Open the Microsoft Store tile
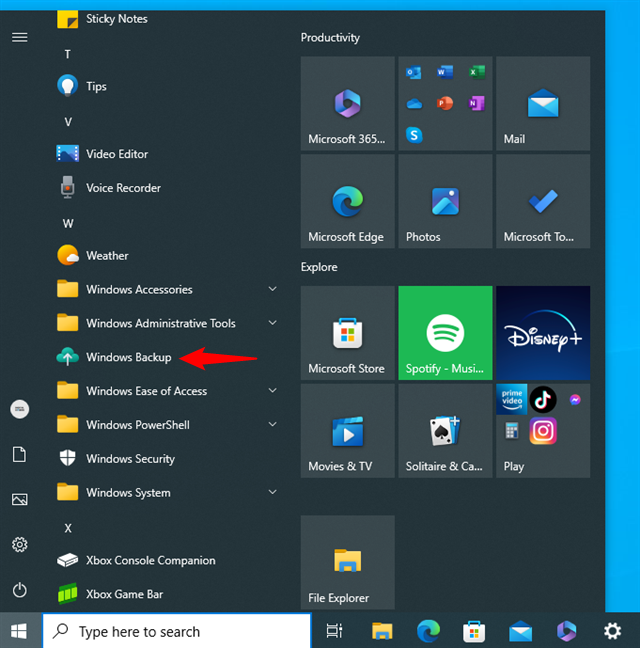This screenshot has height=648, width=640. 347,333
